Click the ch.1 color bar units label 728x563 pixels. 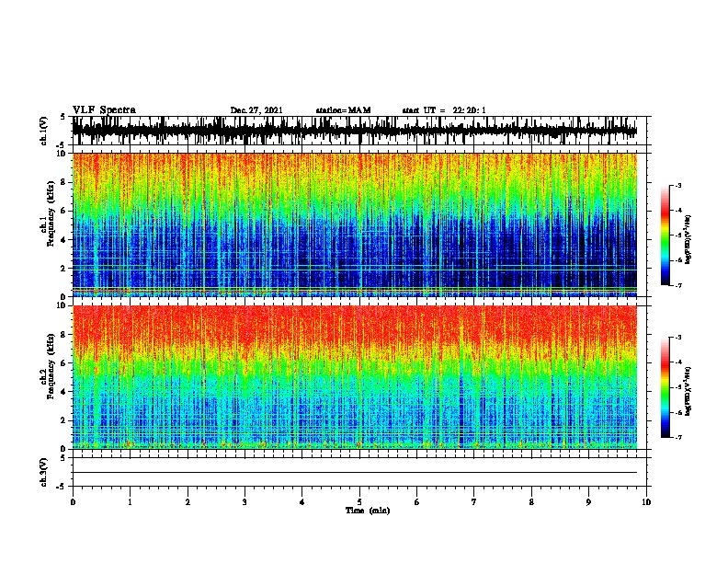(688, 240)
